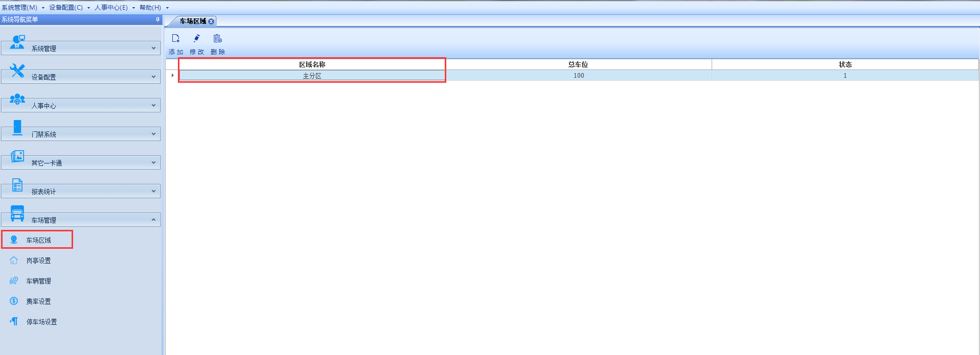Viewport: 980px width, 355px height.
Task: Expand the 门禁系统 sidebar section
Action: click(x=81, y=134)
